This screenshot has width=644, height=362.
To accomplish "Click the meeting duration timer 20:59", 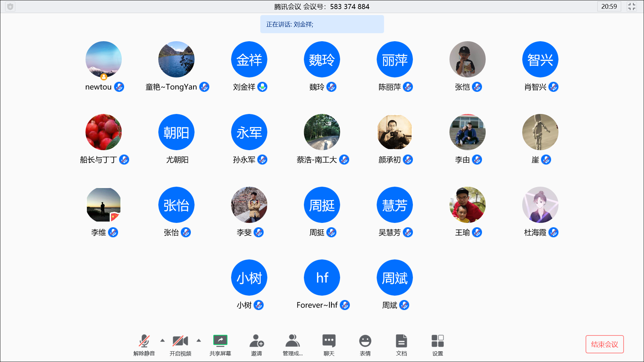I will tap(609, 6).
